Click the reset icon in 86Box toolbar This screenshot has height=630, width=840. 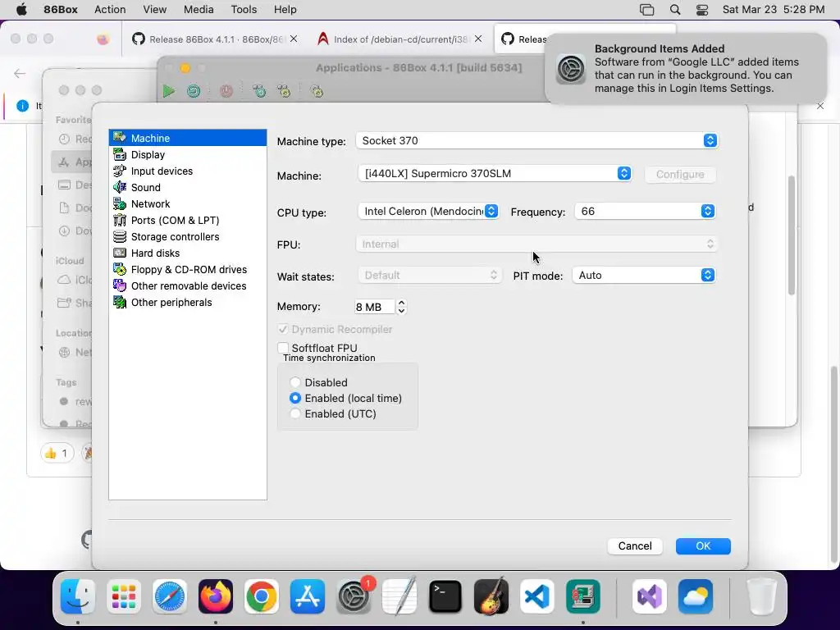tap(194, 91)
